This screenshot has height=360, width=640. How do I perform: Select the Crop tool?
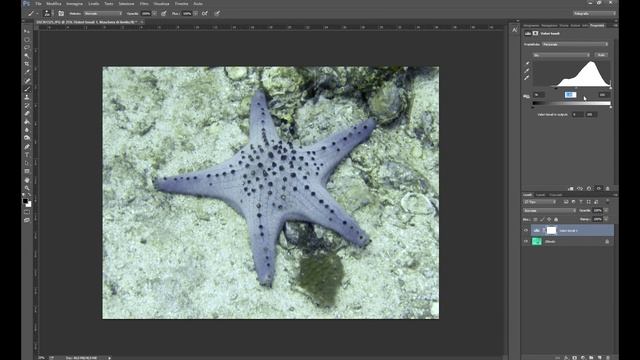click(27, 64)
